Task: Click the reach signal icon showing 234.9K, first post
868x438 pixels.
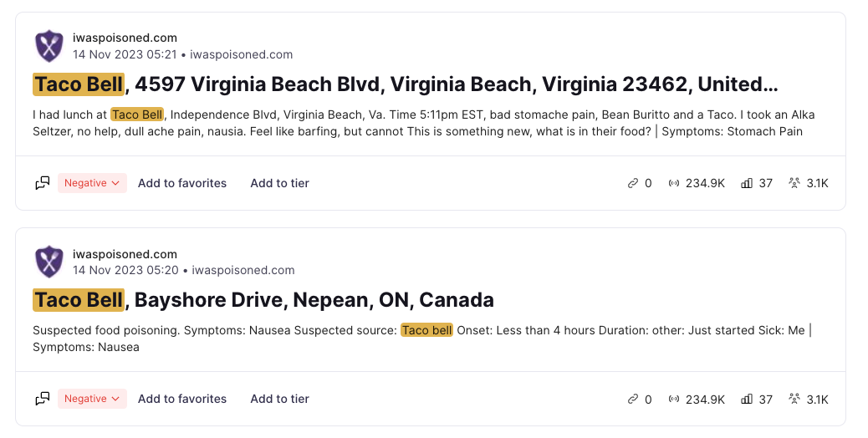Action: click(674, 183)
